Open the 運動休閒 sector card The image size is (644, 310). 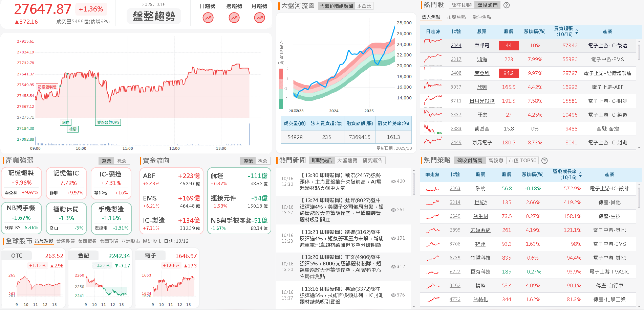pos(66,218)
